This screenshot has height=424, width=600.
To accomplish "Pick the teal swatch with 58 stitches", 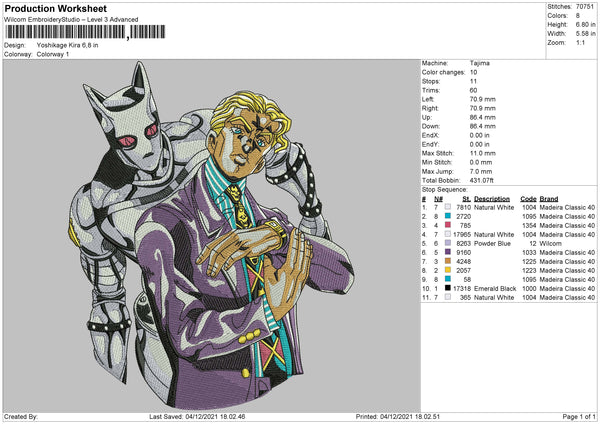I will [447, 279].
